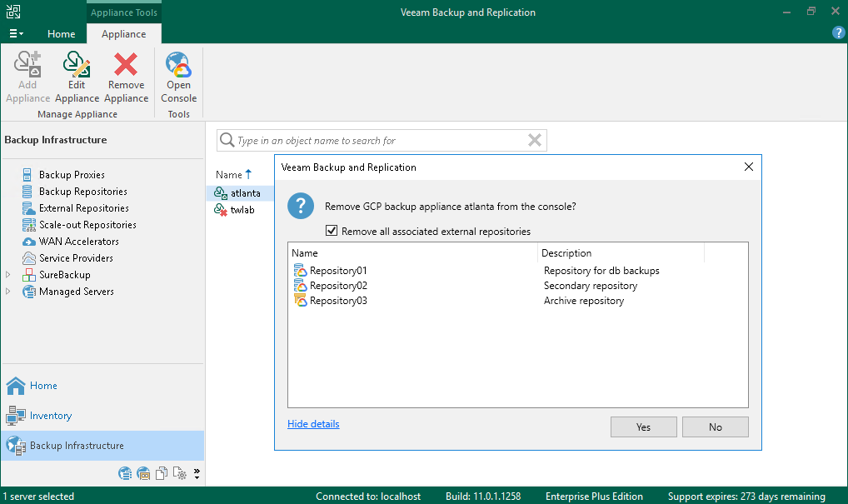Viewport: 848px width, 504px height.
Task: Open the help question mark icon
Action: (x=838, y=33)
